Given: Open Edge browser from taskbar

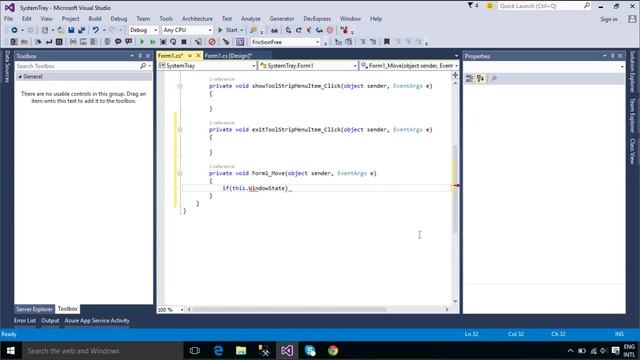Looking at the screenshot, I should tap(218, 351).
